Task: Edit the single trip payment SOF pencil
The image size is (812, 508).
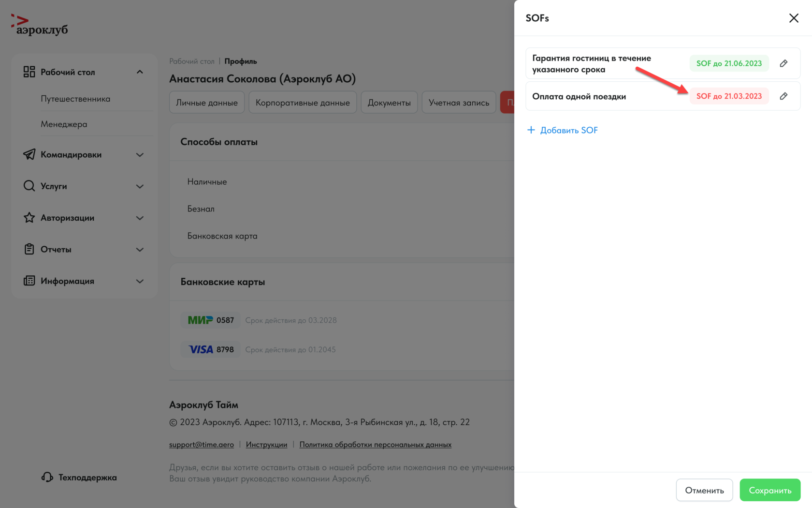Action: click(x=783, y=96)
